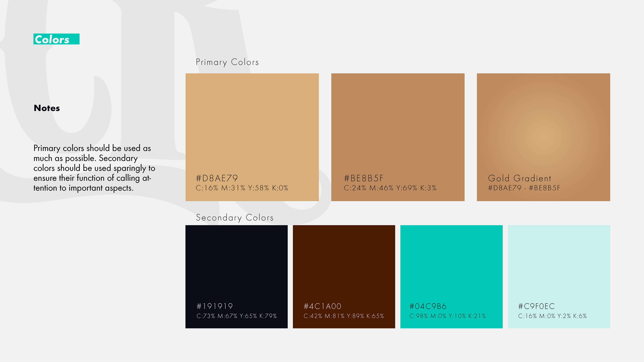
Task: Click the text 'C:73% M:67% Y:65% K:79%'
Action: point(237,316)
